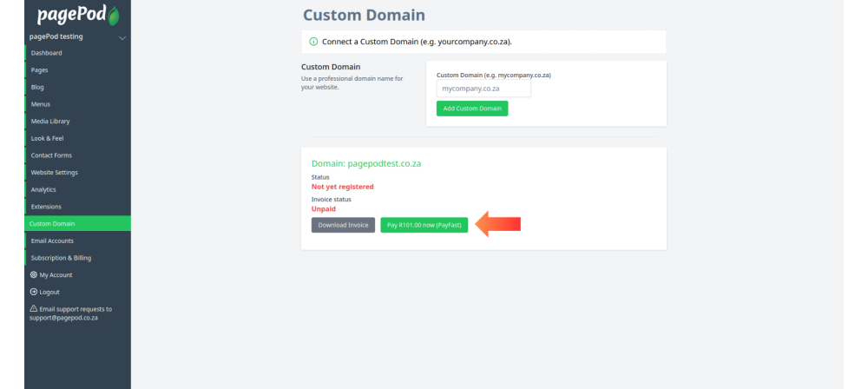The image size is (868, 389).
Task: Click the Add Custom Domain button
Action: click(472, 109)
